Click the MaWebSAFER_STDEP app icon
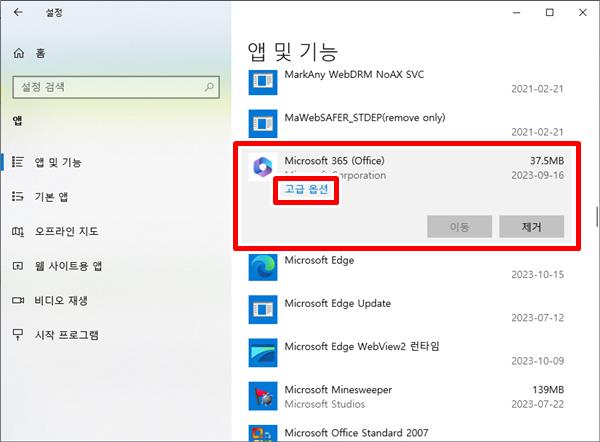Viewport: 600px width, 442px height. (x=263, y=124)
